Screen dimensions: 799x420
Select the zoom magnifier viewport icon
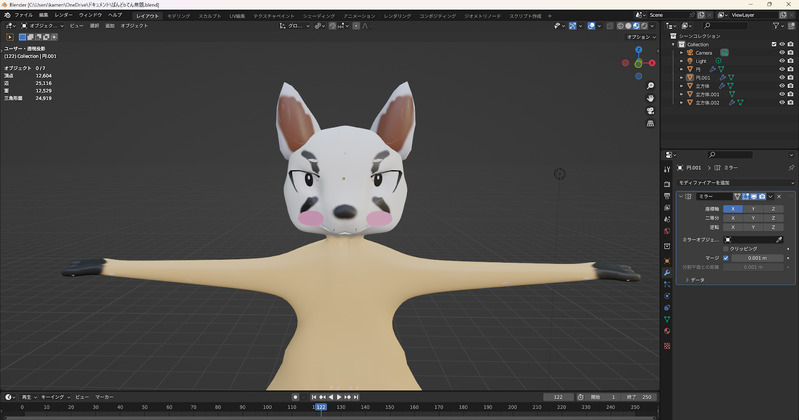coord(651,86)
